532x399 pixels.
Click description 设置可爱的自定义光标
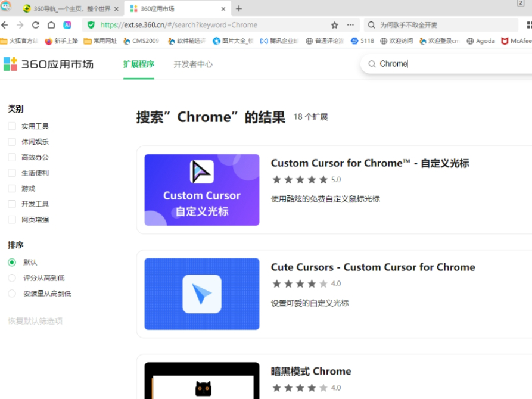tap(310, 303)
